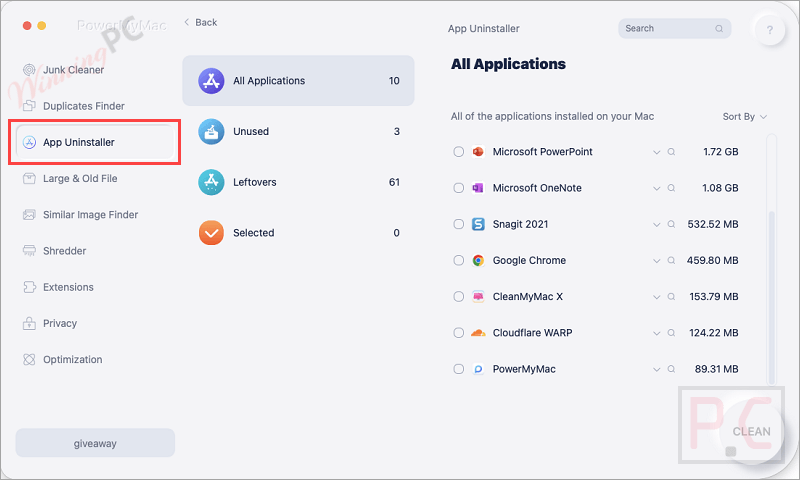Open the Extensions module
Screen dimensions: 800x480
click(x=58, y=287)
